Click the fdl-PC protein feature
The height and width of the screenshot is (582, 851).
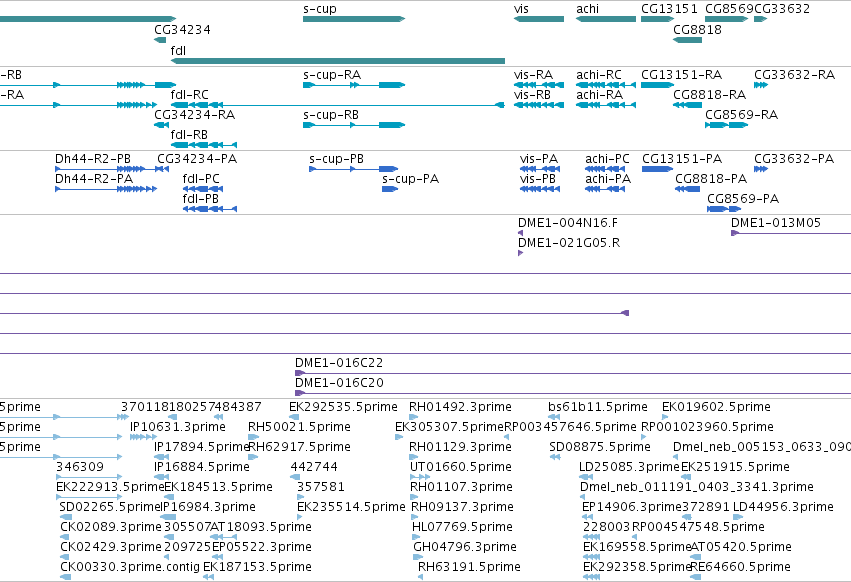pos(203,189)
